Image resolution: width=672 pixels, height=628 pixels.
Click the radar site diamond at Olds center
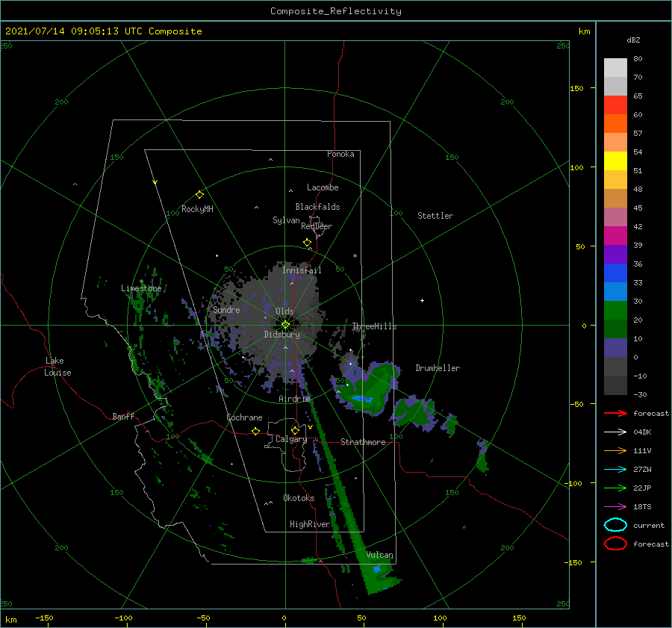285,325
